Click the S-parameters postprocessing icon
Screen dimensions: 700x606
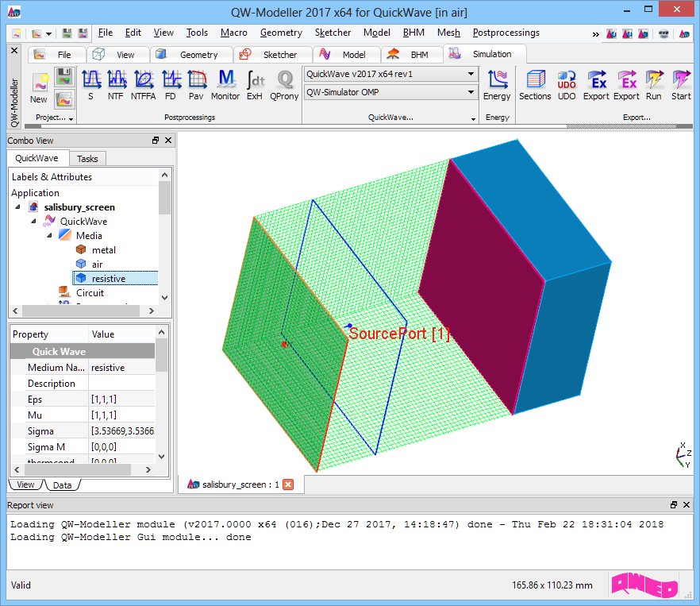pos(90,84)
